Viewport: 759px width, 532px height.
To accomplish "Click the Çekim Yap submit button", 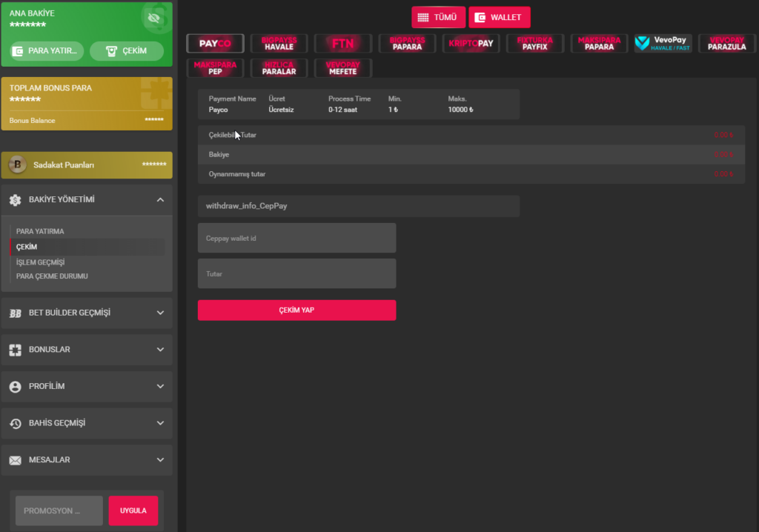I will point(296,310).
